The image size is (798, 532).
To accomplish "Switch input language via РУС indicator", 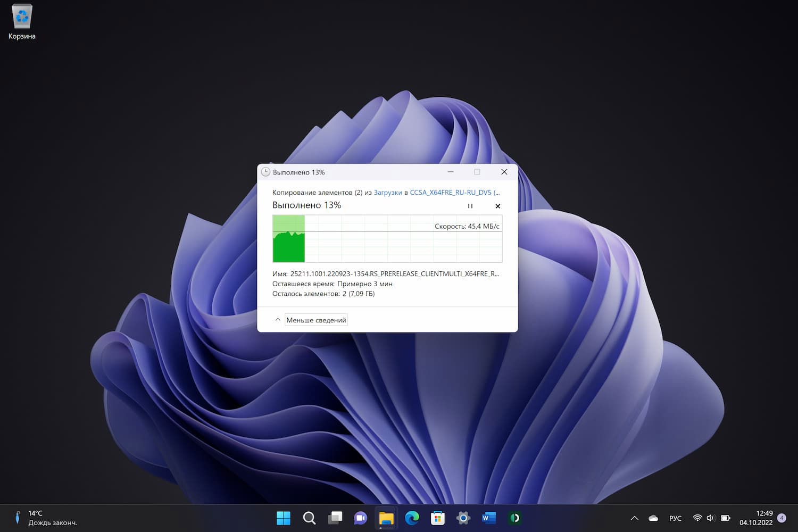I will pyautogui.click(x=675, y=518).
